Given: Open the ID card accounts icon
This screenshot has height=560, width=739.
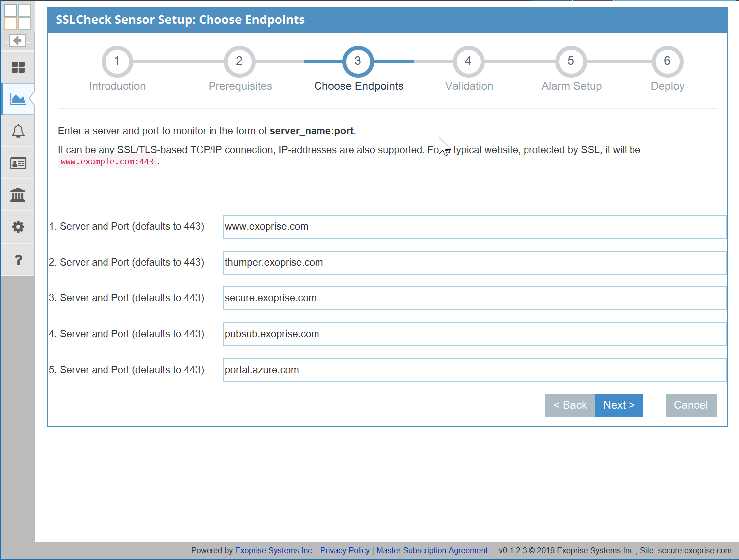Looking at the screenshot, I should pyautogui.click(x=18, y=163).
